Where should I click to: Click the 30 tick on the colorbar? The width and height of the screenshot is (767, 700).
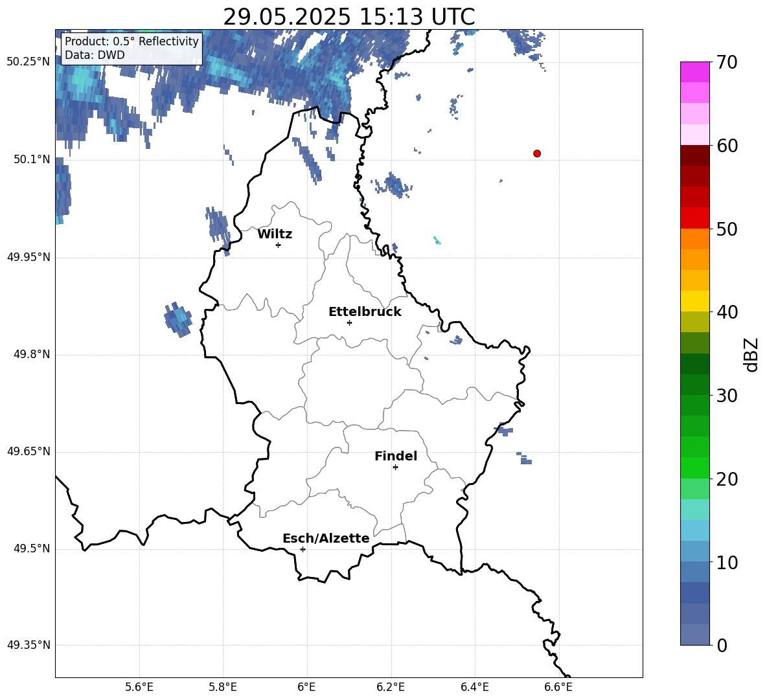[x=727, y=395]
